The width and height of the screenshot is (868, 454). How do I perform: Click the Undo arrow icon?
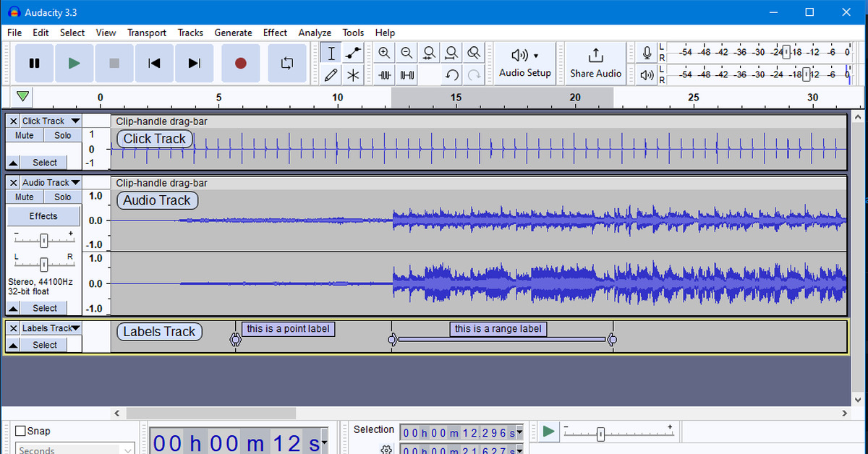pyautogui.click(x=452, y=74)
